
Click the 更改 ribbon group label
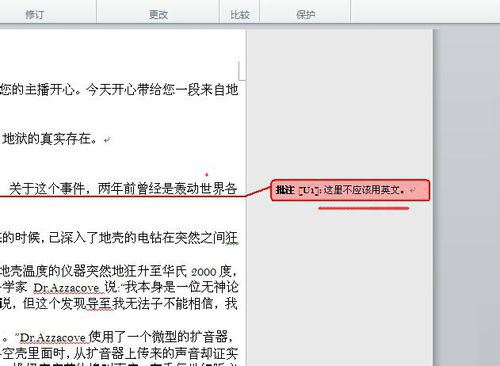pos(158,15)
